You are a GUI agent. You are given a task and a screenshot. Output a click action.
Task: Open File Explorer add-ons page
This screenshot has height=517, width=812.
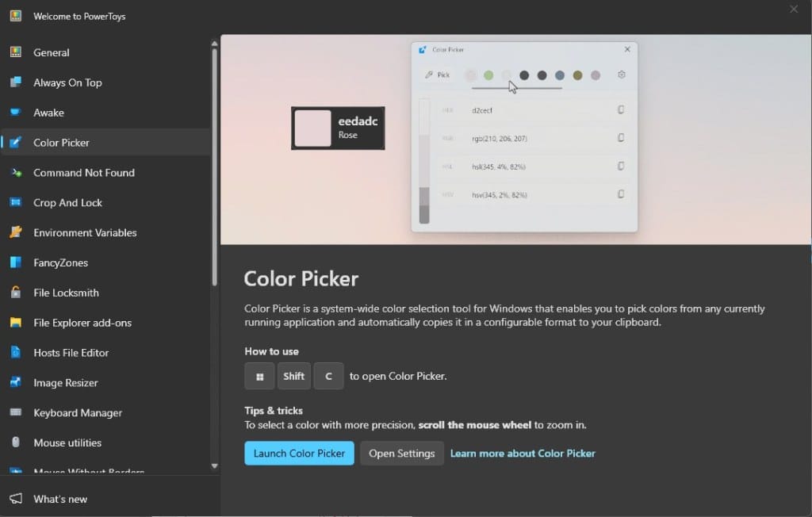(x=82, y=323)
